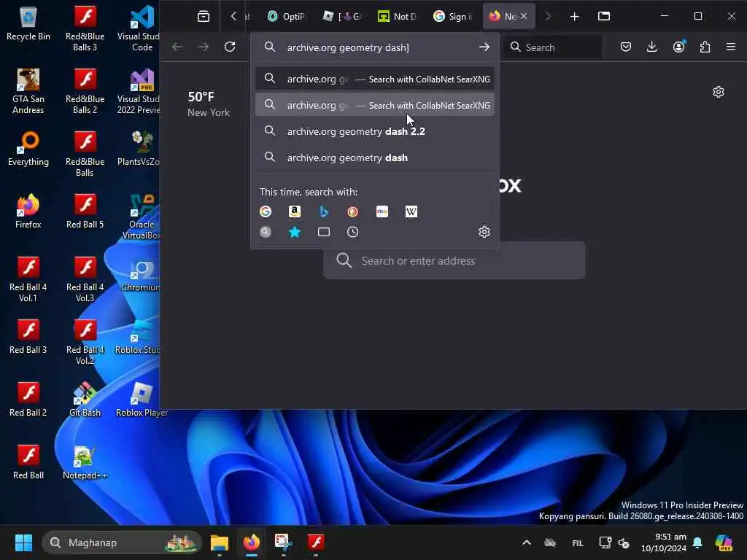The height and width of the screenshot is (560, 747).
Task: Search history using the clock icon
Action: point(352,232)
